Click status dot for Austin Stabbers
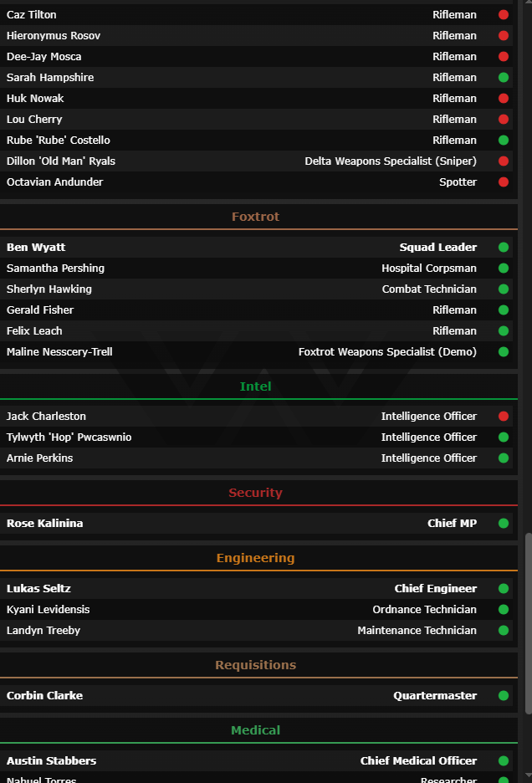This screenshot has width=532, height=783. coord(504,761)
